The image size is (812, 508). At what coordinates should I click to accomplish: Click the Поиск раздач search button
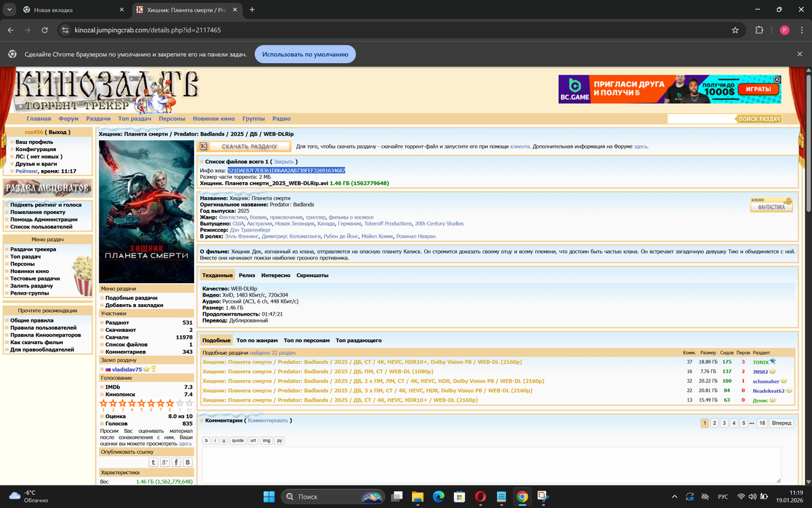(x=759, y=119)
